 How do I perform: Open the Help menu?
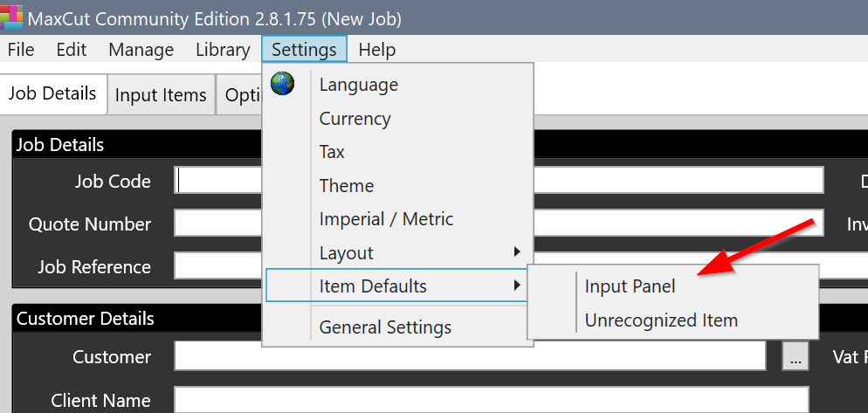click(376, 50)
